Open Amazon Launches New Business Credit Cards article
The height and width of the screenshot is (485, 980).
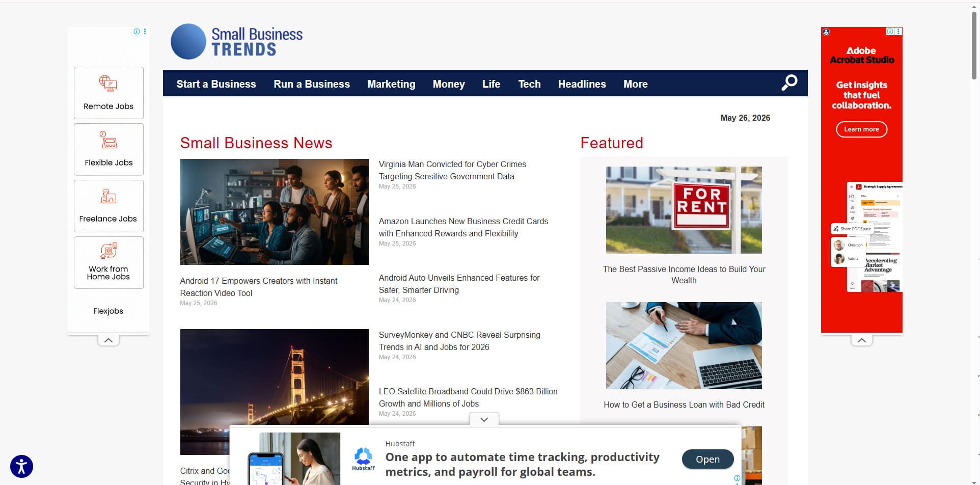click(463, 227)
